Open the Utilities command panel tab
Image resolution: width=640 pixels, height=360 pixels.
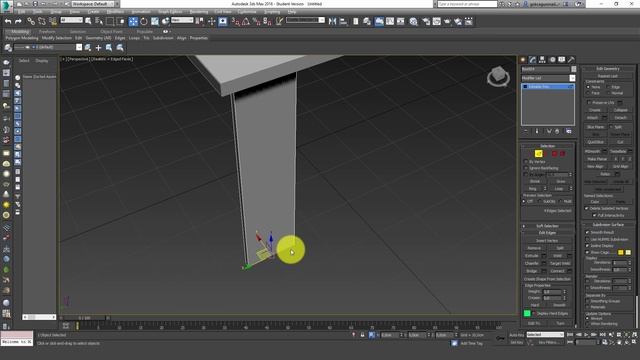(571, 60)
